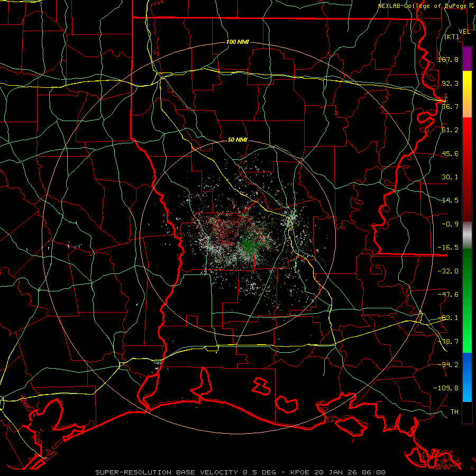Click the -47.6 velocity scale value
The height and width of the screenshot is (476, 476).
point(448,295)
